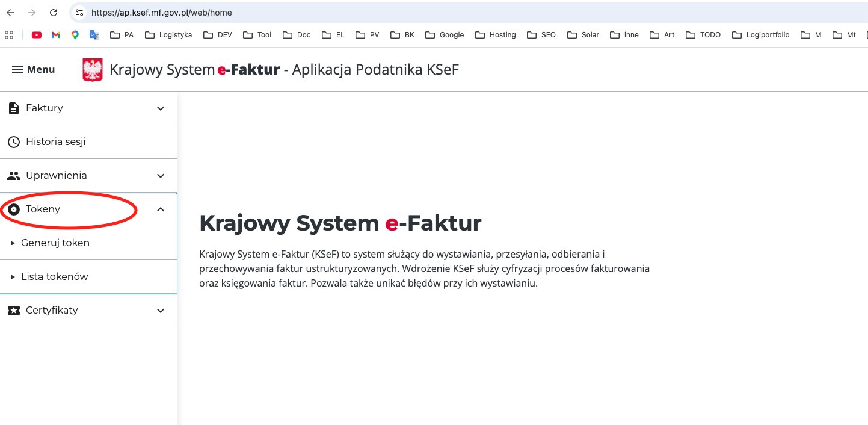This screenshot has width=868, height=425.
Task: Open the TODO bookmark folder
Action: click(703, 35)
